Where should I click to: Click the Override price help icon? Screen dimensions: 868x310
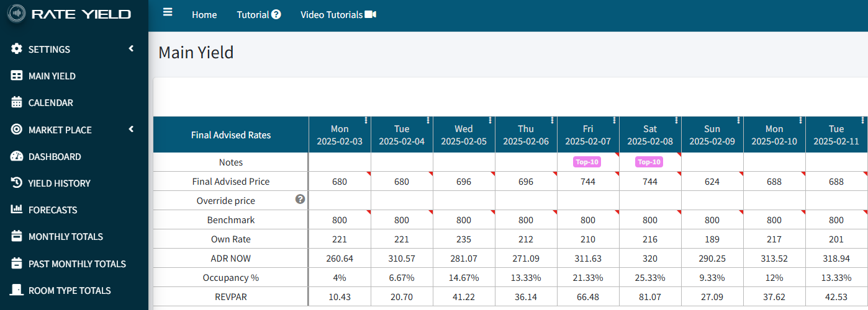(x=300, y=199)
